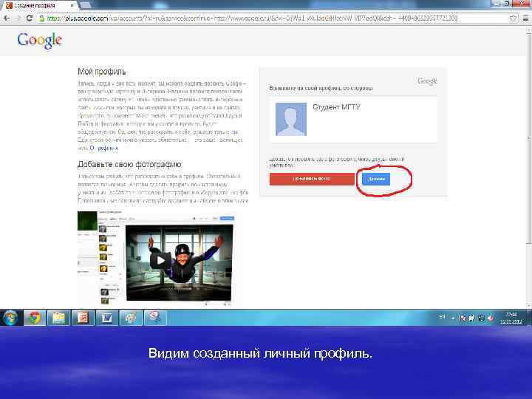Open File Explorer from the taskbar
Image resolution: width=532 pixels, height=399 pixels.
(x=58, y=318)
